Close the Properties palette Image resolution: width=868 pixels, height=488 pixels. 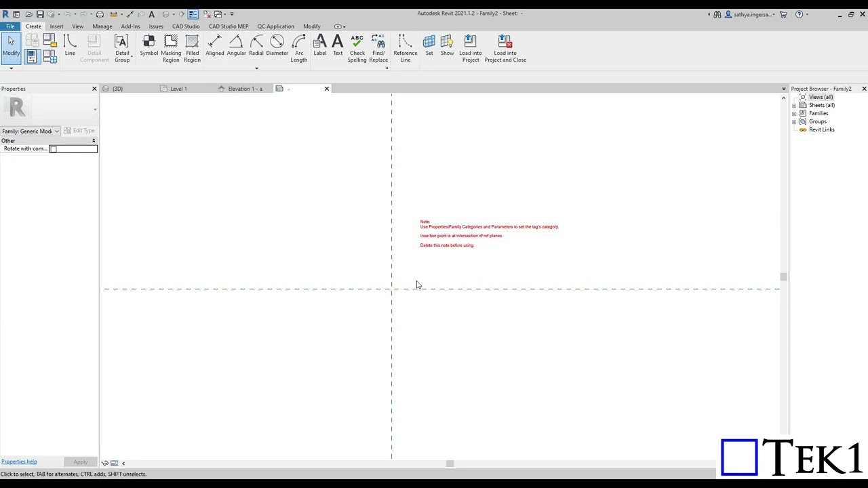click(x=94, y=89)
